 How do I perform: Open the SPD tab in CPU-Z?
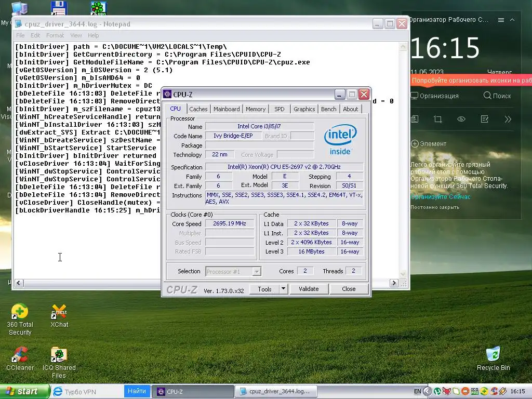pos(279,109)
